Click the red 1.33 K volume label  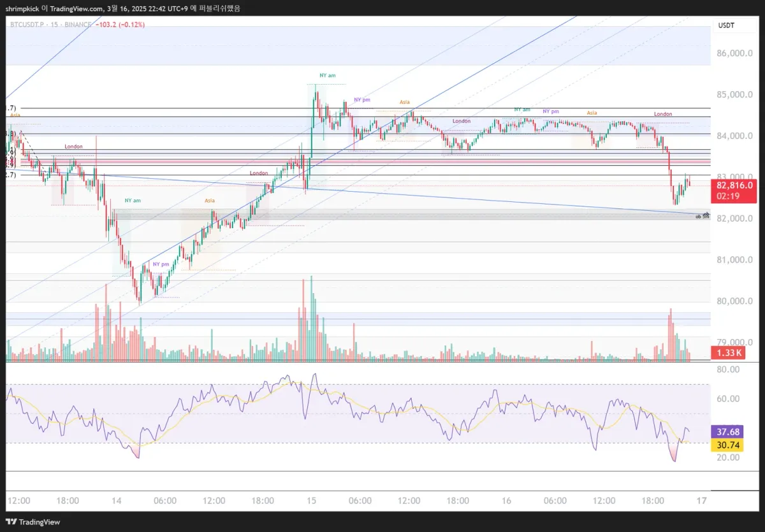click(x=727, y=353)
